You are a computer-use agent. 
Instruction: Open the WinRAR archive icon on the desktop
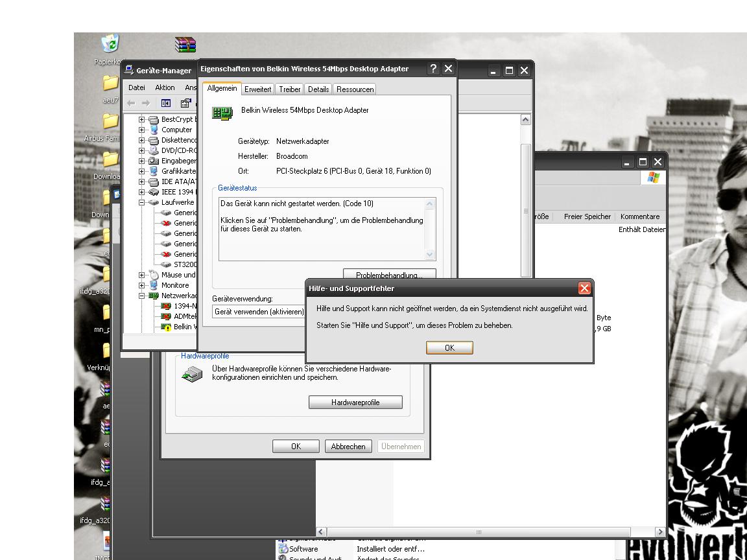185,45
